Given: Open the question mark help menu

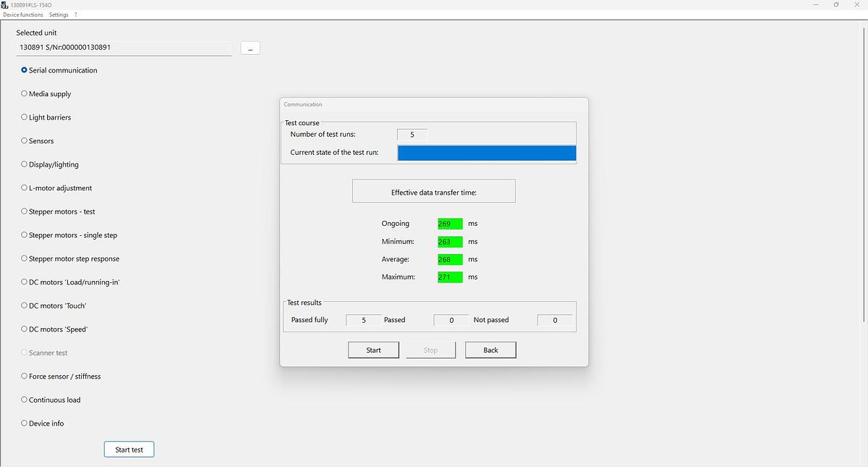Looking at the screenshot, I should click(76, 14).
